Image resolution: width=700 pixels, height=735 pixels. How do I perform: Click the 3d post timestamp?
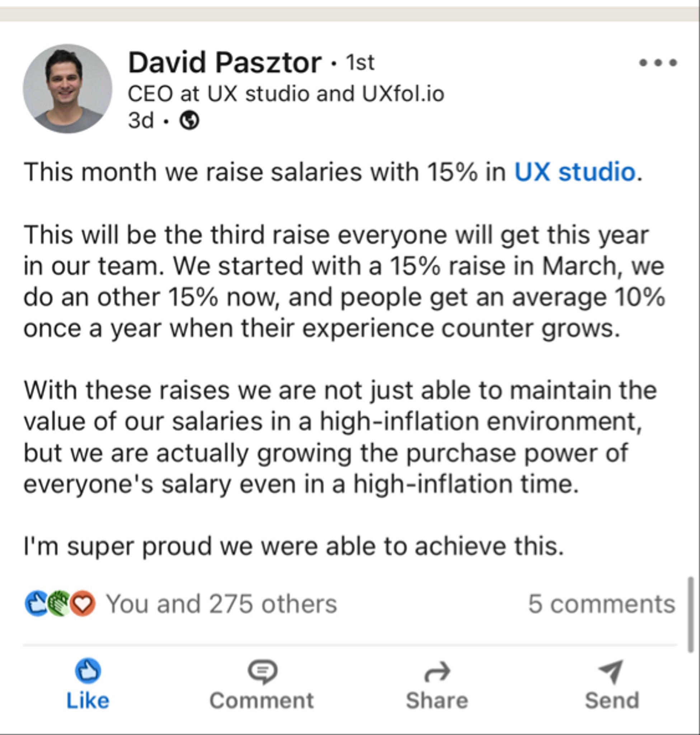[141, 121]
